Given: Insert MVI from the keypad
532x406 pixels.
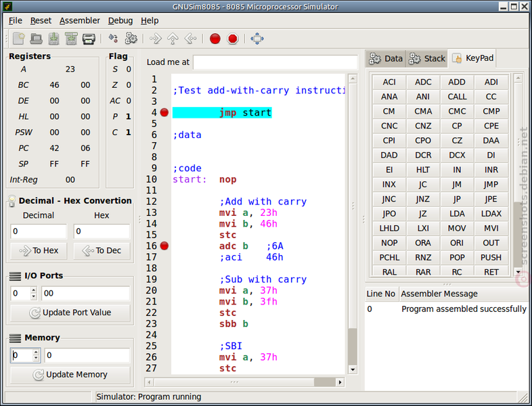Looking at the screenshot, I should [x=491, y=228].
